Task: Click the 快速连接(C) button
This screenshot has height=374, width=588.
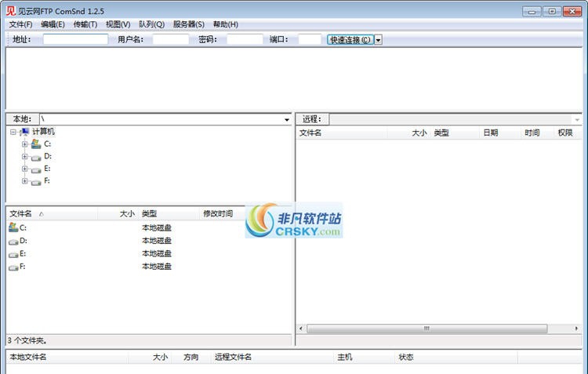Action: click(x=350, y=40)
